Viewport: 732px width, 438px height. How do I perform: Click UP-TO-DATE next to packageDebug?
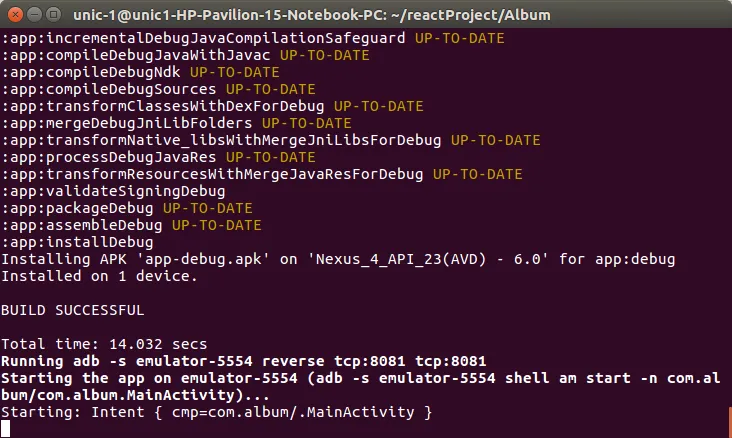(x=207, y=208)
